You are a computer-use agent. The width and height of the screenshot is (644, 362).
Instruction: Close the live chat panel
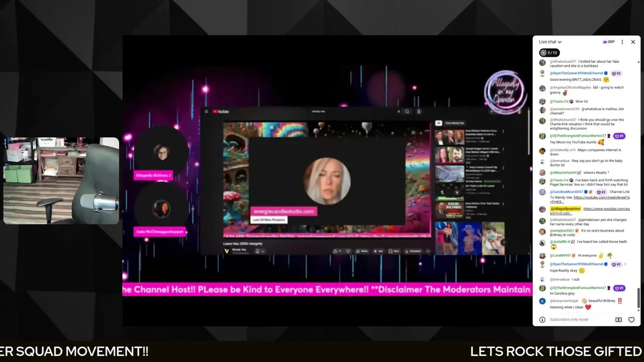pyautogui.click(x=633, y=42)
